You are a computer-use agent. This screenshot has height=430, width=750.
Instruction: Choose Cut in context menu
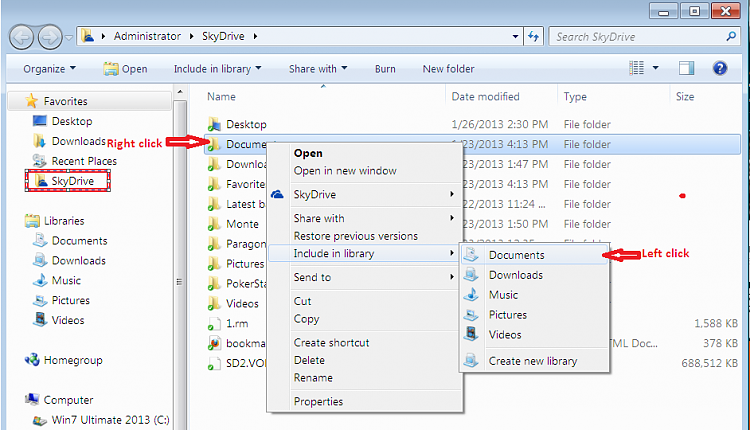(302, 301)
